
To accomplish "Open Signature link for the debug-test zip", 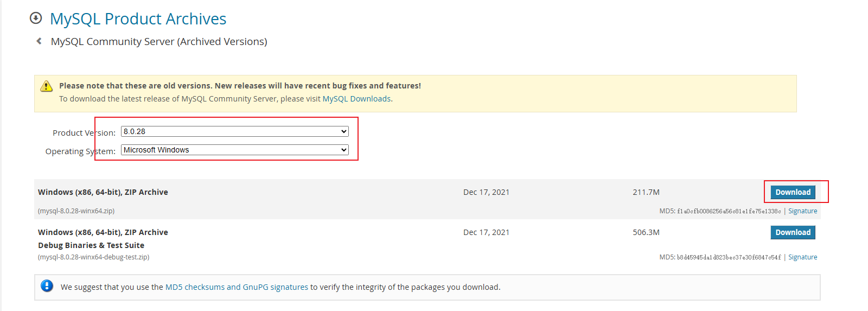I will pyautogui.click(x=802, y=257).
